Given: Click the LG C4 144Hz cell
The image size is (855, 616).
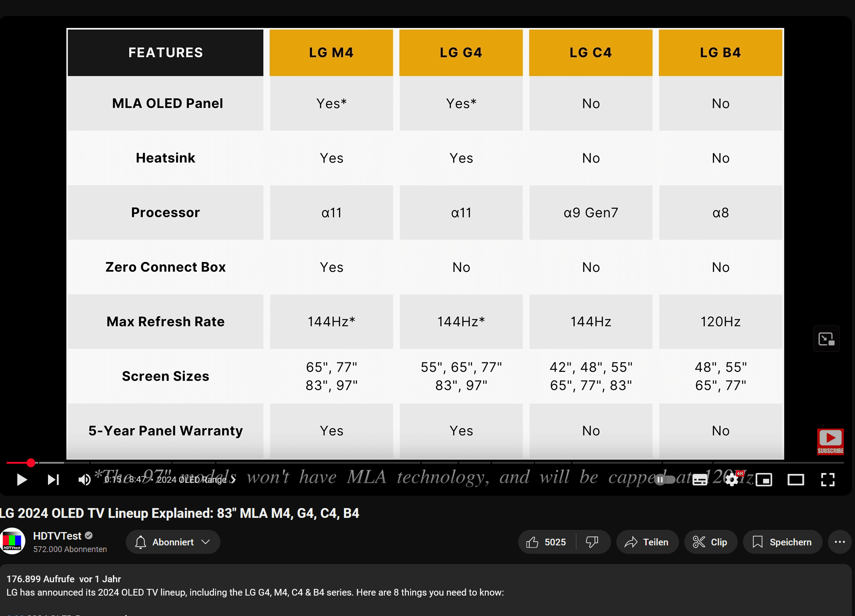Looking at the screenshot, I should point(591,322).
